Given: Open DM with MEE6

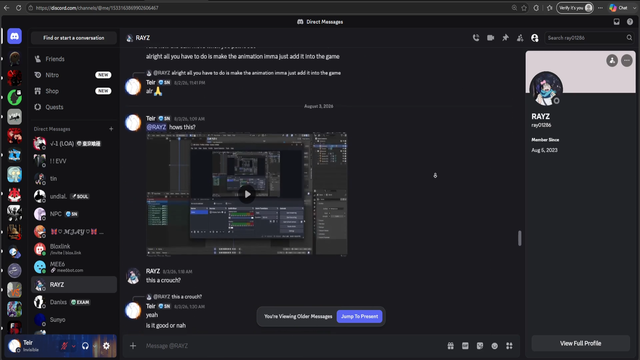Looking at the screenshot, I should 74,267.
